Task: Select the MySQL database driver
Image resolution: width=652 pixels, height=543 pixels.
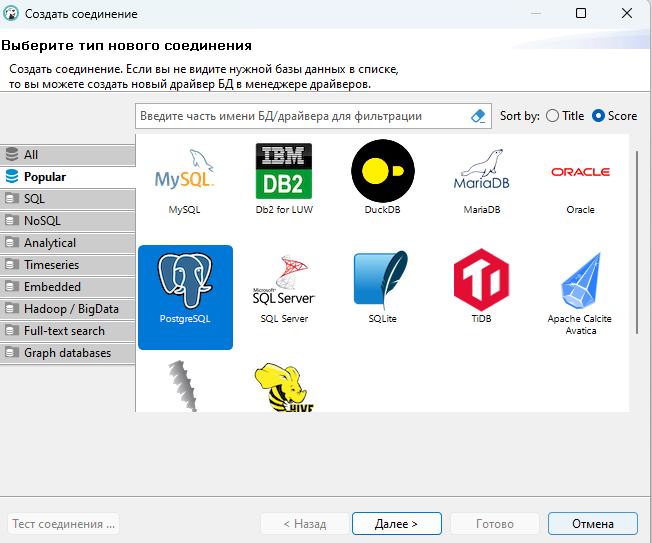Action: [x=185, y=180]
